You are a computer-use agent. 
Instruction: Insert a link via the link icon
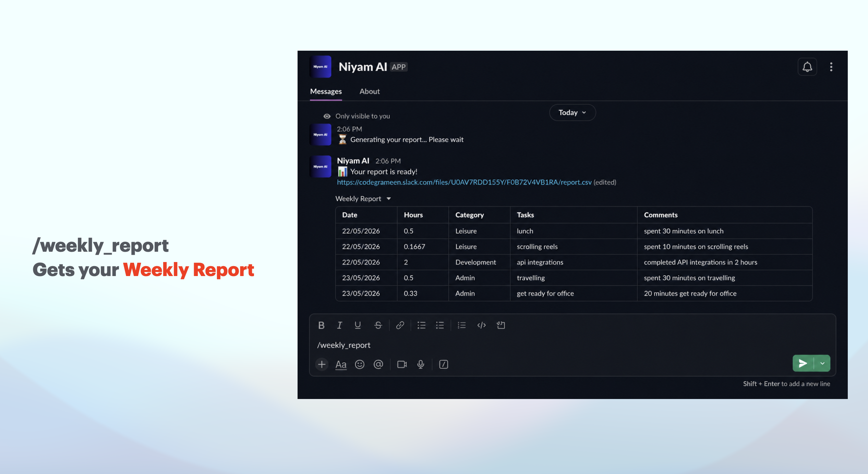click(400, 325)
